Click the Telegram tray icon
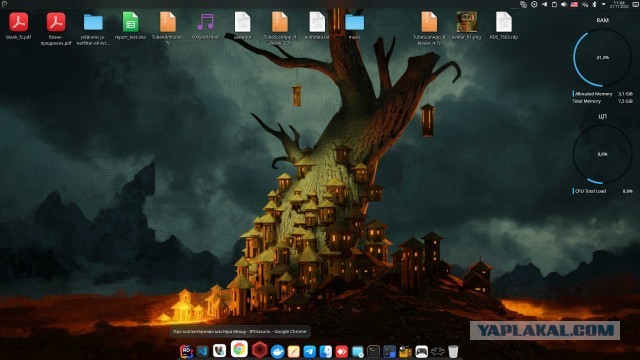 pyautogui.click(x=544, y=4)
